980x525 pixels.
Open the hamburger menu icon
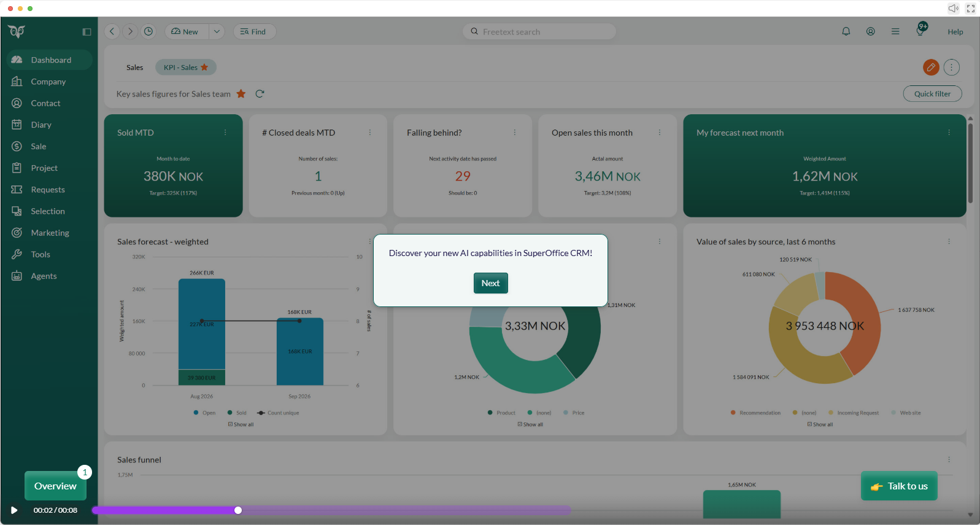pos(895,31)
